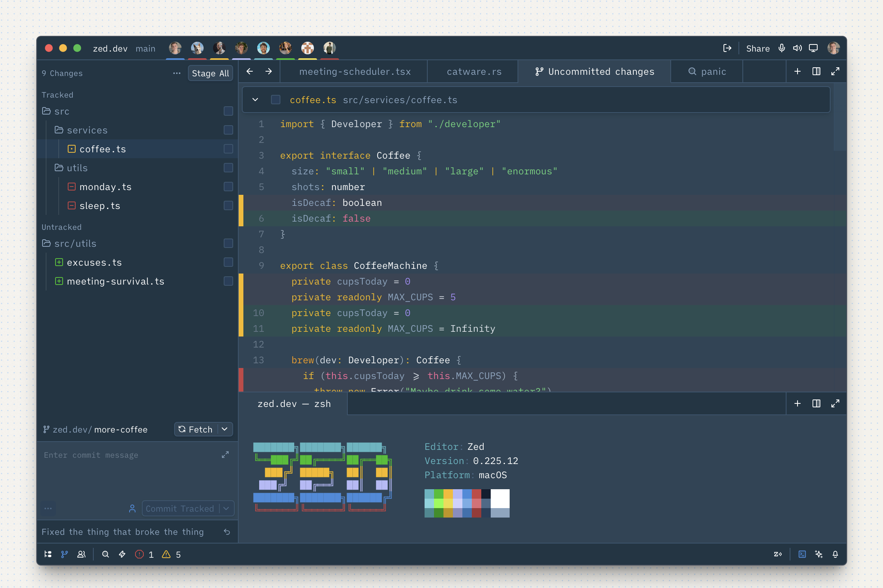The image size is (883, 588).
Task: Click the Fetch button
Action: tap(196, 429)
